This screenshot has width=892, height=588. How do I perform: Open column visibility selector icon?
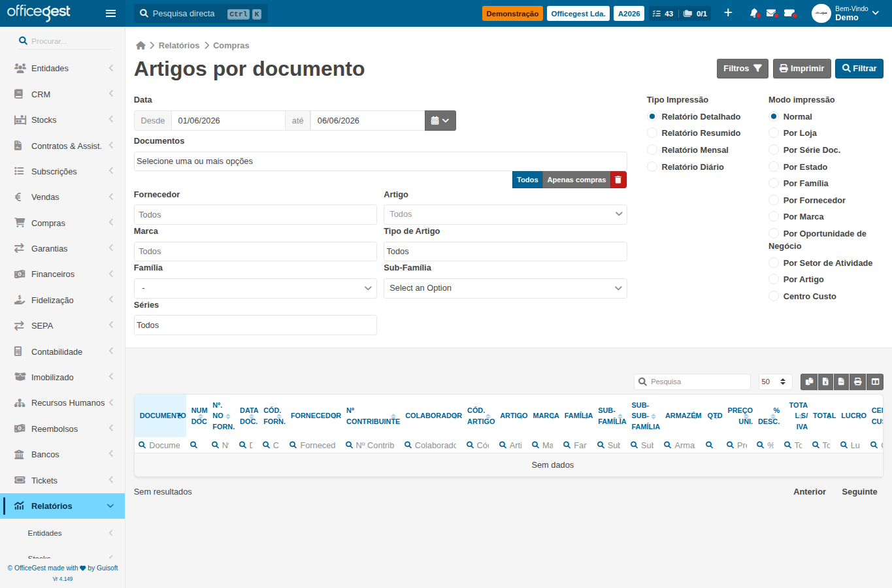pyautogui.click(x=875, y=382)
